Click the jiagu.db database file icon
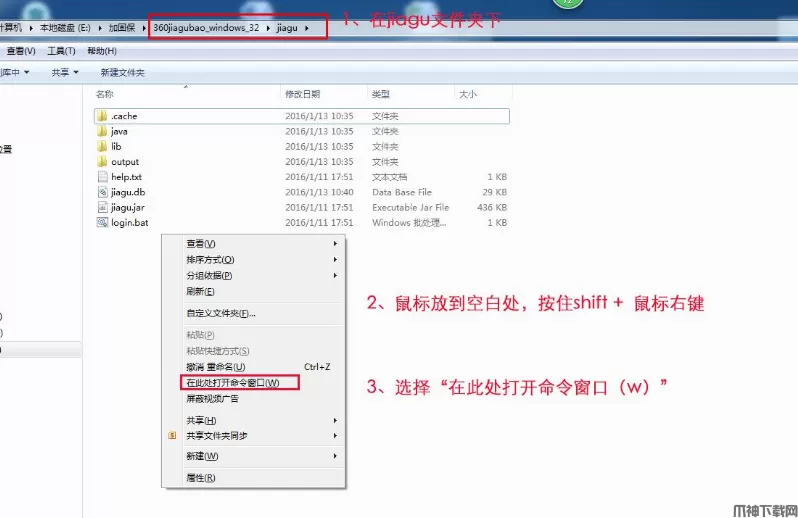The image size is (798, 518). coord(102,192)
